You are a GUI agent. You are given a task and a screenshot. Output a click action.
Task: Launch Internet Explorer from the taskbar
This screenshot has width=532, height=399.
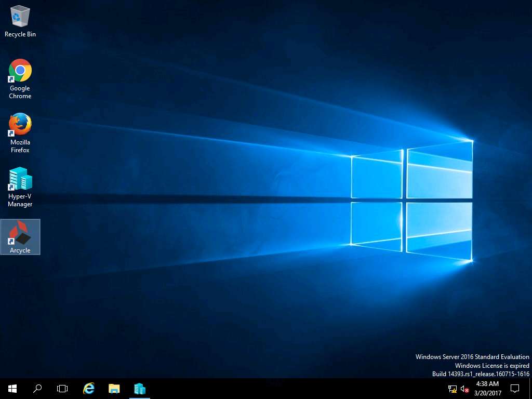tap(88, 389)
